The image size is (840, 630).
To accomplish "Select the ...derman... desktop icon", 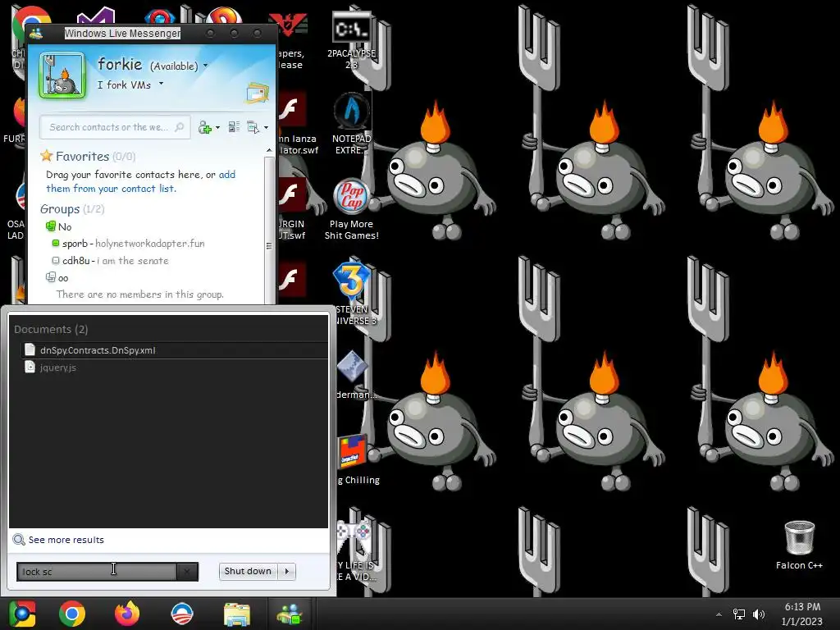I will [356, 375].
